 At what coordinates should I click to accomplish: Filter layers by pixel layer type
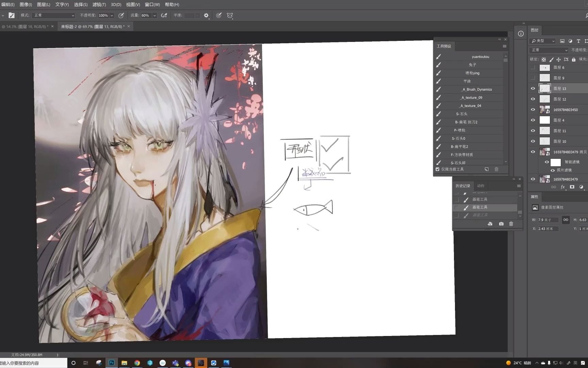[x=562, y=41]
